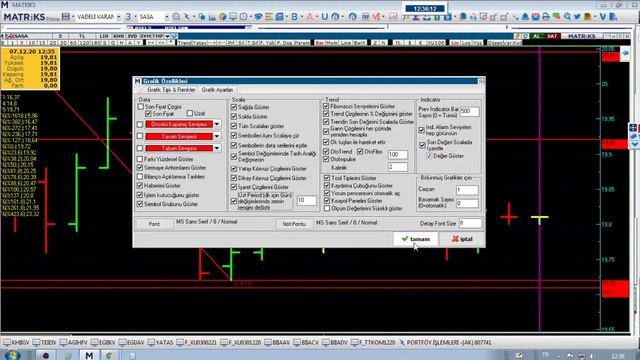Click the search magnifier icon near Twitter
The height and width of the screenshot is (360, 640).
[x=567, y=17]
